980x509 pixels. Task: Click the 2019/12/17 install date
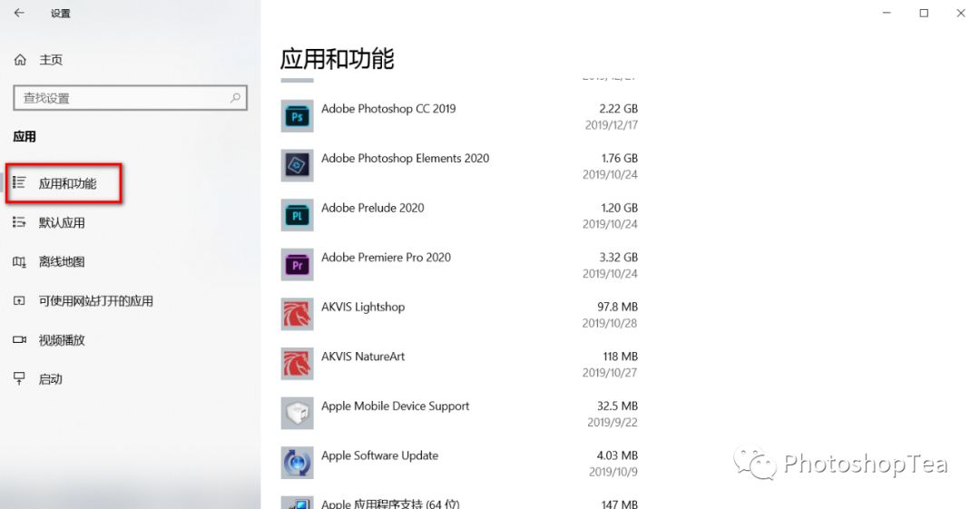[x=612, y=125]
